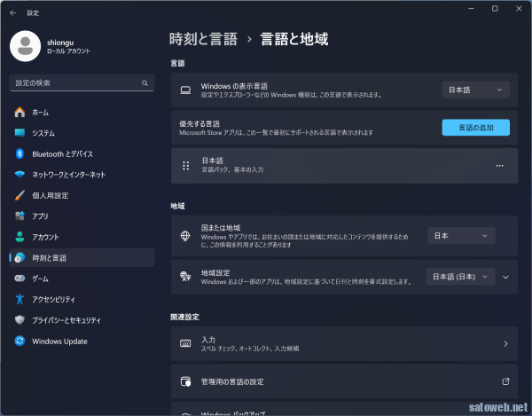Open 入力 typing settings row

344,343
